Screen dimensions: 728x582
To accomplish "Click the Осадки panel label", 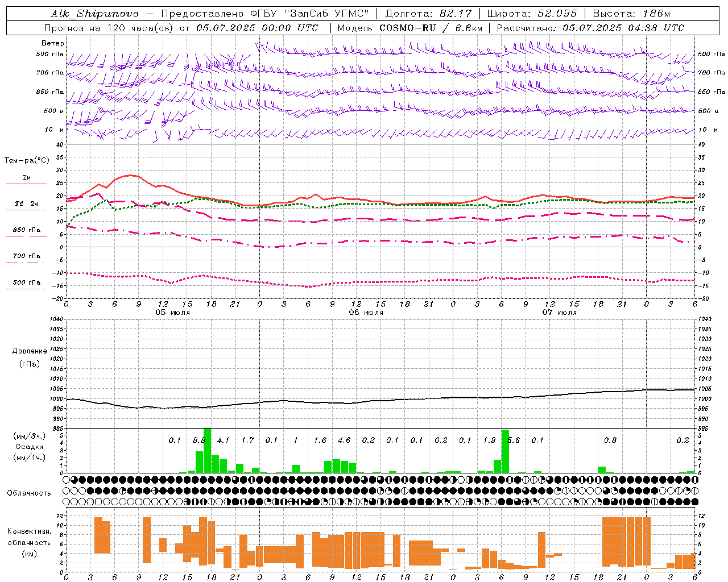I will [30, 447].
